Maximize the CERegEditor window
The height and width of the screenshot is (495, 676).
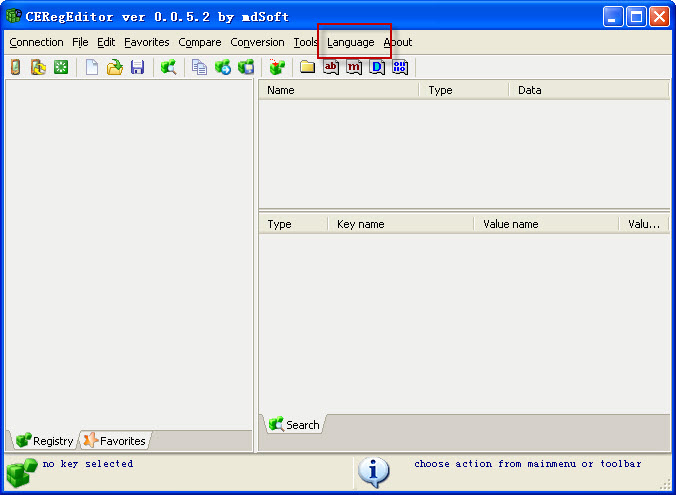point(636,17)
